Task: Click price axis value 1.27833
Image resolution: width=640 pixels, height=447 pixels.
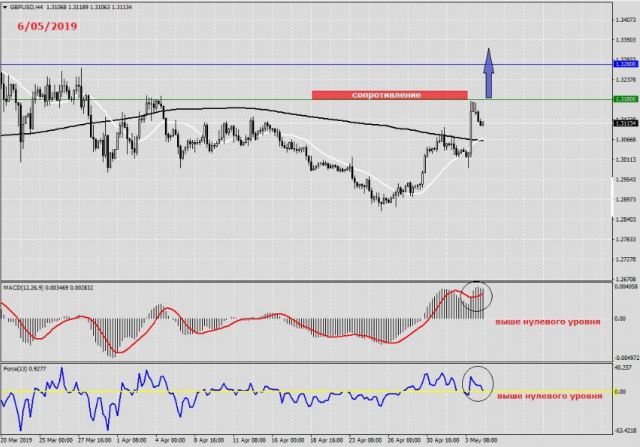Action: tap(626, 239)
